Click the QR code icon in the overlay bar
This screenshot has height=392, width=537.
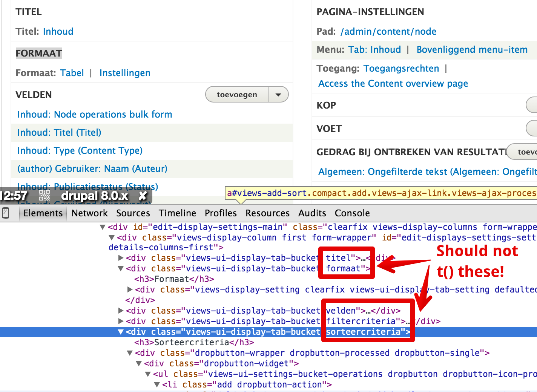click(44, 196)
